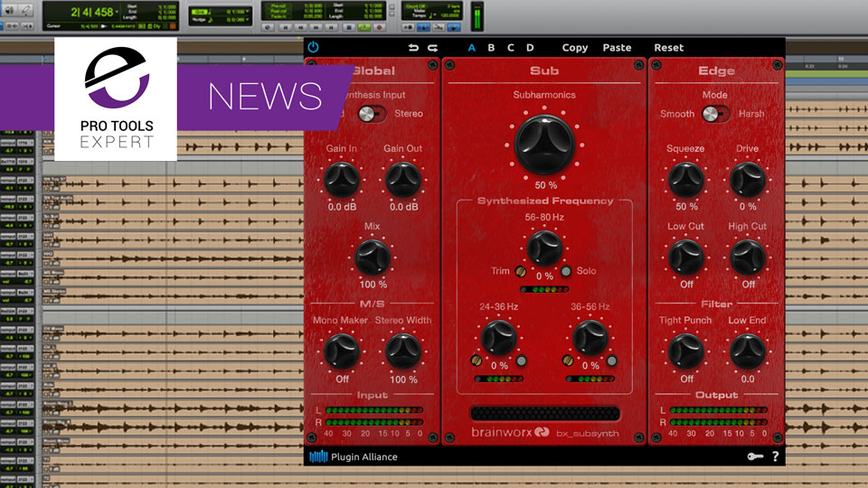Click Pro Tools Return to Zero button
The image size is (868, 488).
(285, 26)
